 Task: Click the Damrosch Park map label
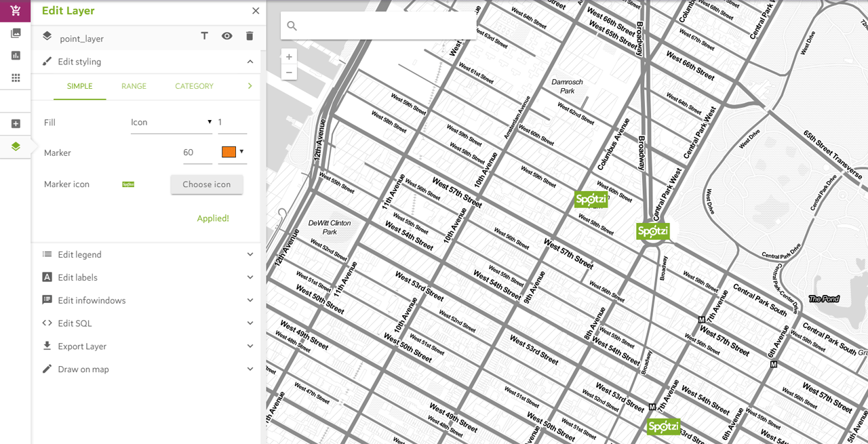click(567, 86)
